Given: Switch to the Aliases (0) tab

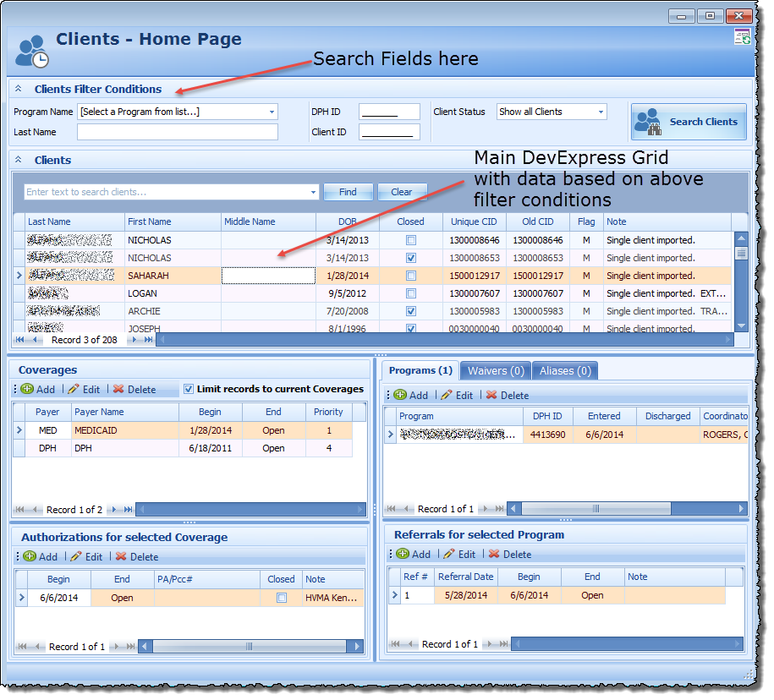Looking at the screenshot, I should pos(566,370).
